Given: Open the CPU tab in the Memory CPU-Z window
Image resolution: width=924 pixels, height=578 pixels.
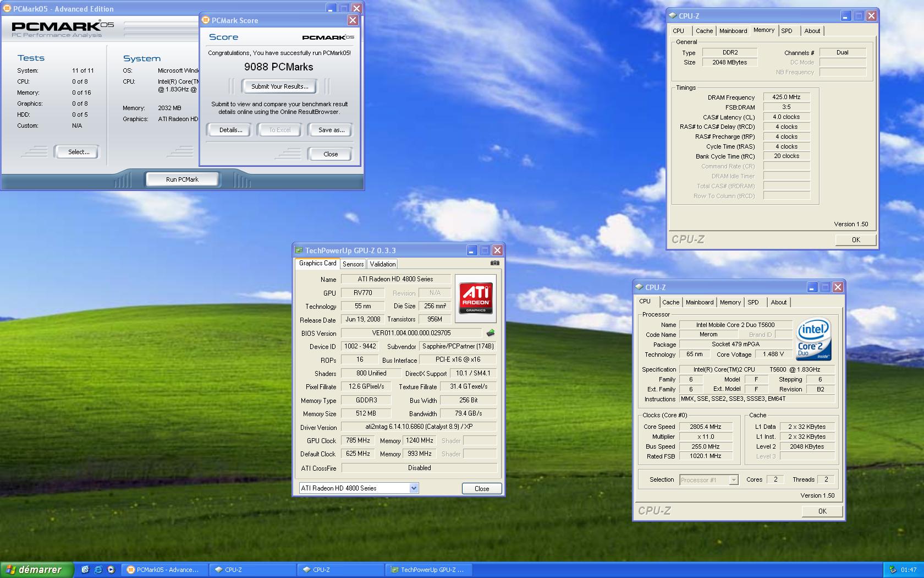Looking at the screenshot, I should coord(679,31).
